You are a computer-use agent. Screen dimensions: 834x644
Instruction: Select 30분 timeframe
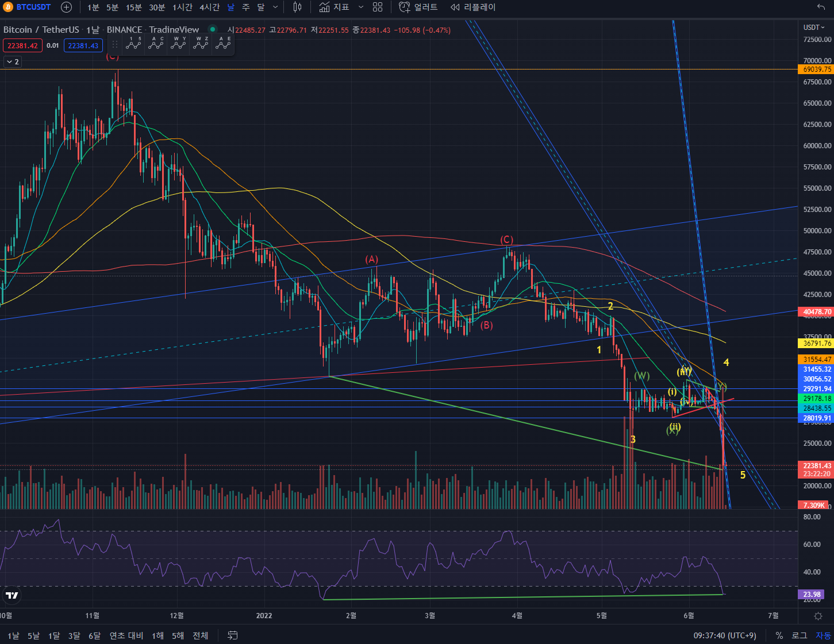pyautogui.click(x=157, y=7)
